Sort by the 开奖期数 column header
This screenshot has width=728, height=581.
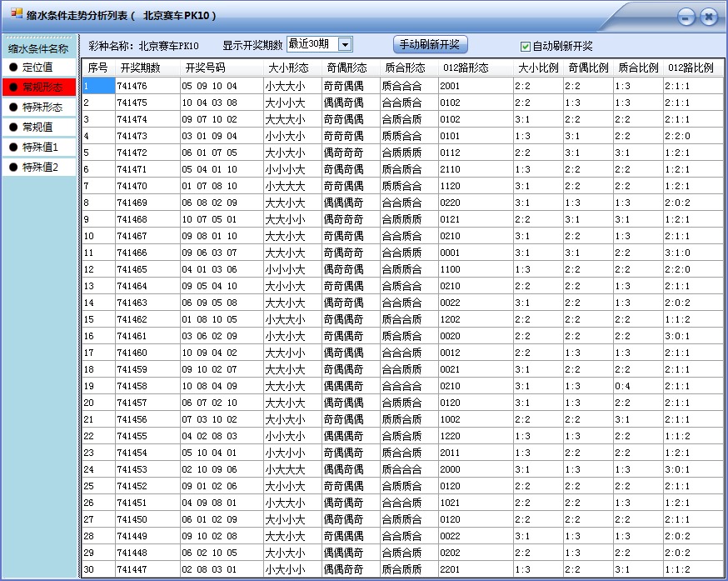tap(141, 68)
